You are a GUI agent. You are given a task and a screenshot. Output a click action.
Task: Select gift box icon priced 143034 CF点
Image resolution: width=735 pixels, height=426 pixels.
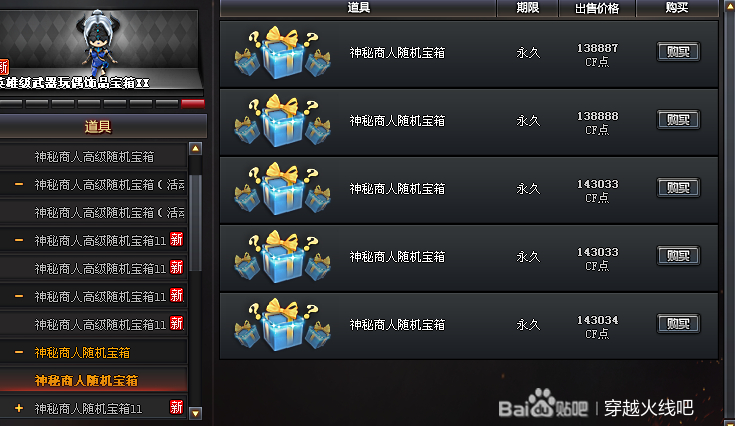tap(282, 324)
